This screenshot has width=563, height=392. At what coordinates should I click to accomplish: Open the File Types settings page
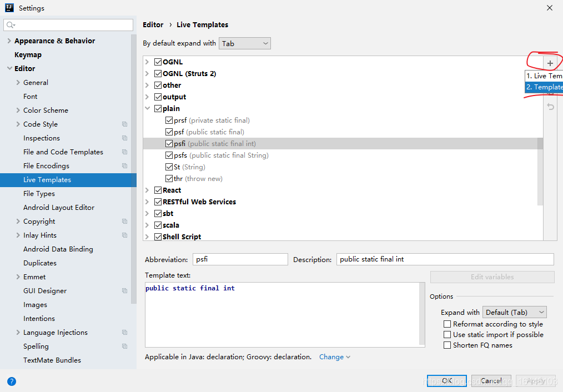pyautogui.click(x=39, y=194)
